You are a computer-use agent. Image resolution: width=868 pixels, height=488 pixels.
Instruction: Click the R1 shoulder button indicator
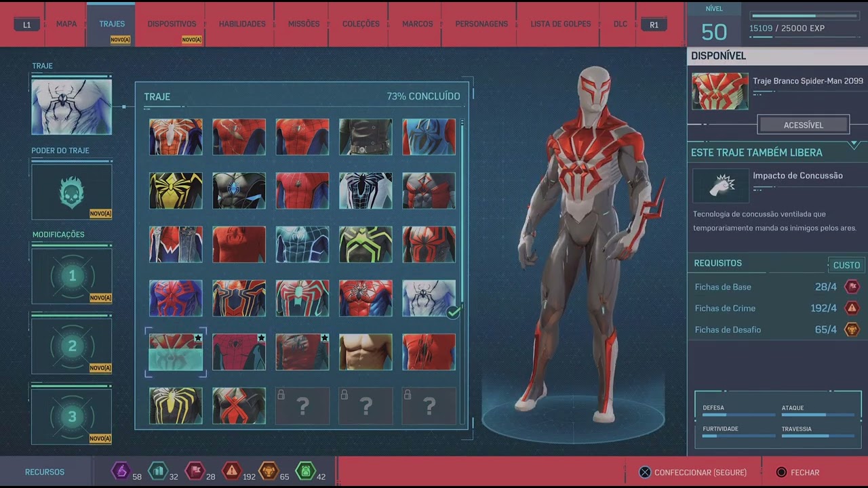[x=654, y=24]
